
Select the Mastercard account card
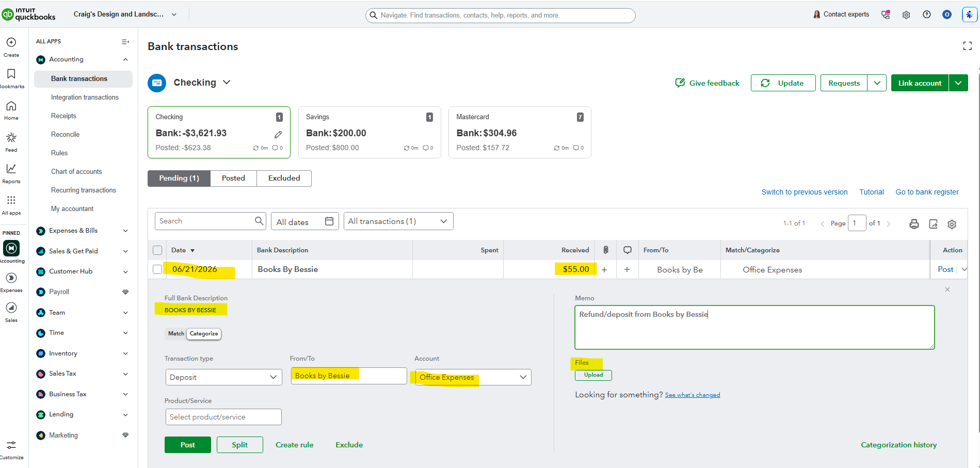520,133
